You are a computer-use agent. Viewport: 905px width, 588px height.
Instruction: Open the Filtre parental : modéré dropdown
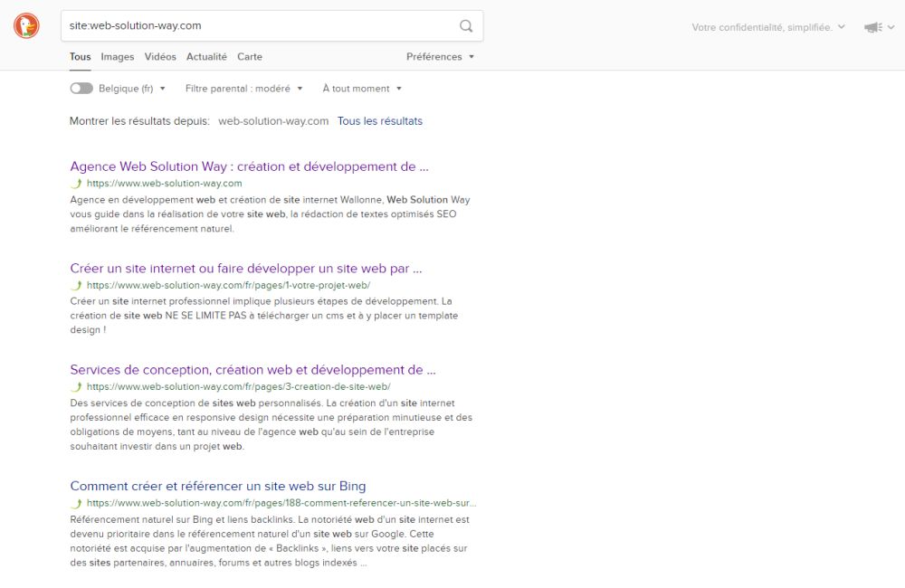point(243,89)
